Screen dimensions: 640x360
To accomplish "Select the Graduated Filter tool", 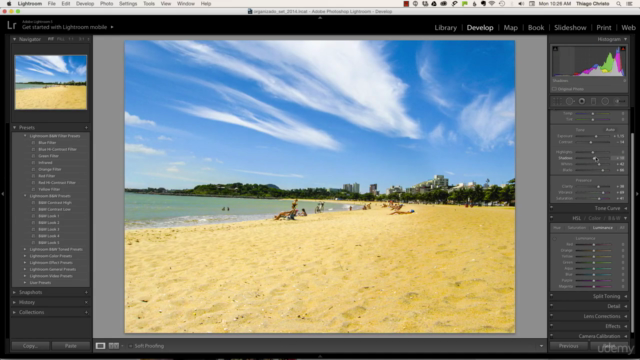I will coord(593,101).
